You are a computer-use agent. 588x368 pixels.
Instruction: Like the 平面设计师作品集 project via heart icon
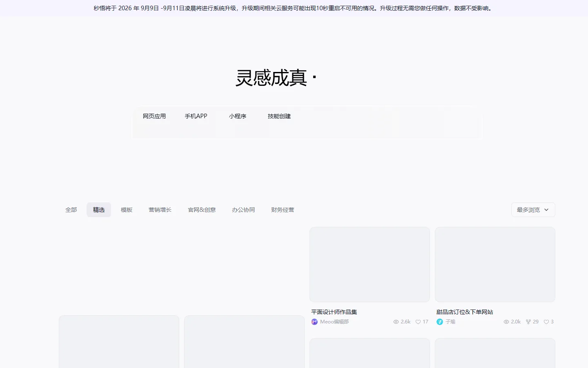[418, 322]
